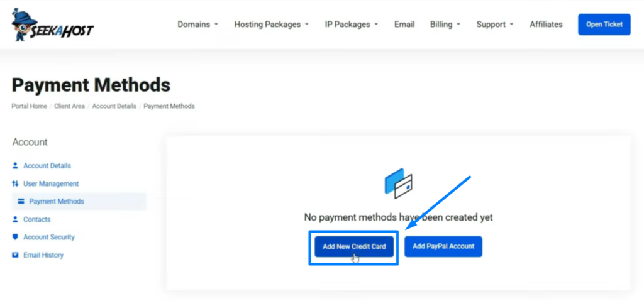Screen dimensions: 644x301
Task: Click the Account sidebar heading
Action: pyautogui.click(x=30, y=142)
